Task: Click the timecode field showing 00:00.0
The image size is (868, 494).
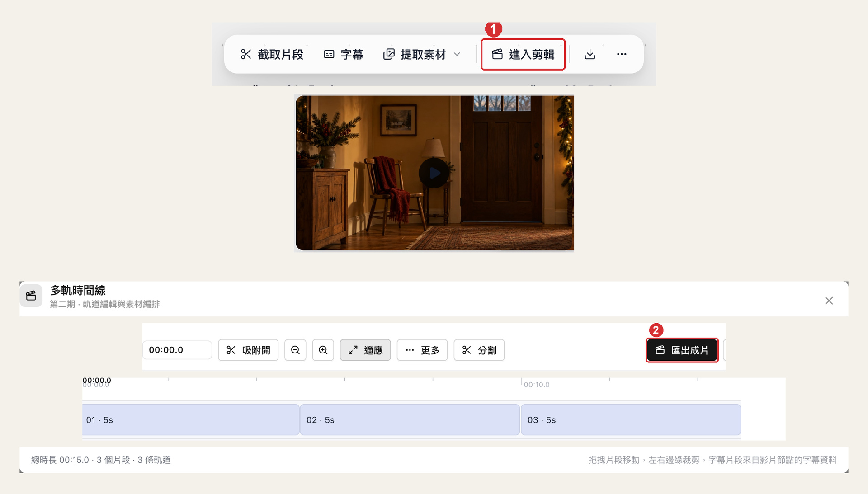Action: [x=177, y=350]
